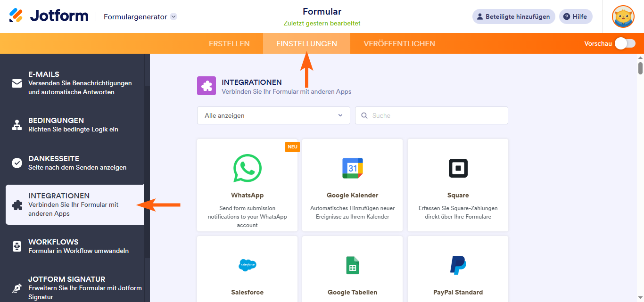The height and width of the screenshot is (302, 644).
Task: Expand the Formulargenerator dropdown arrow
Action: point(173,16)
